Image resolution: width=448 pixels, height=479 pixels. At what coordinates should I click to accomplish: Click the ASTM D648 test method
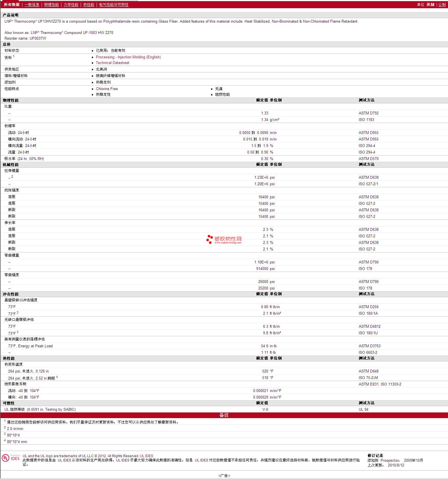click(x=368, y=371)
